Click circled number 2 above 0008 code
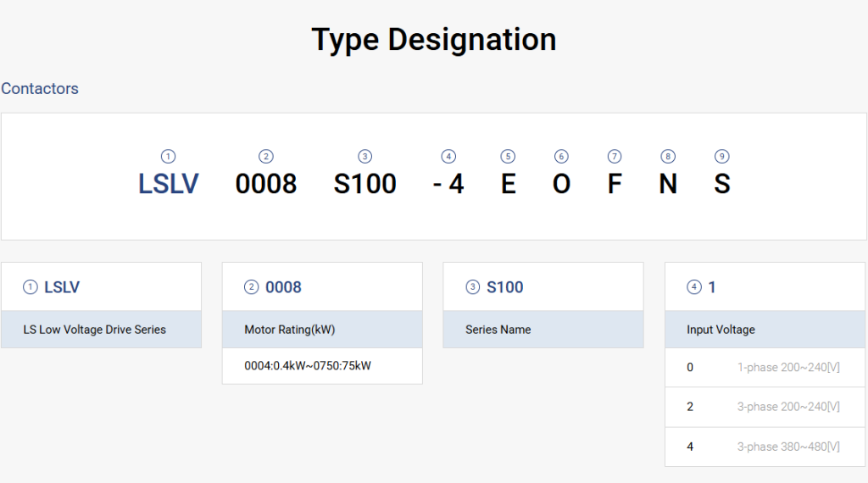Screen dimensions: 868x483 point(265,157)
